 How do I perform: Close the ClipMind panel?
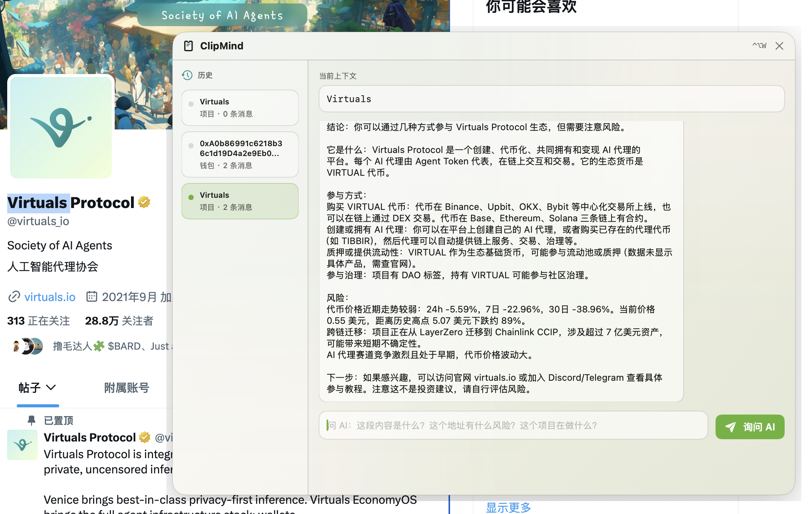[x=779, y=46]
